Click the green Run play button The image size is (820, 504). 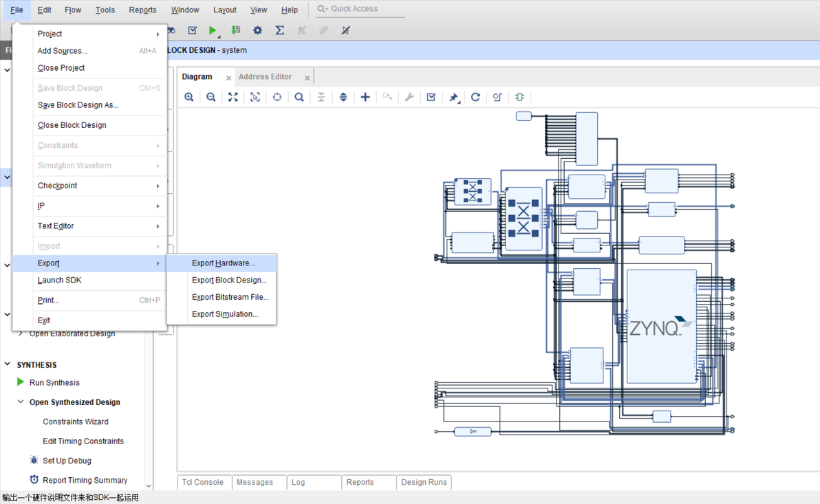213,30
